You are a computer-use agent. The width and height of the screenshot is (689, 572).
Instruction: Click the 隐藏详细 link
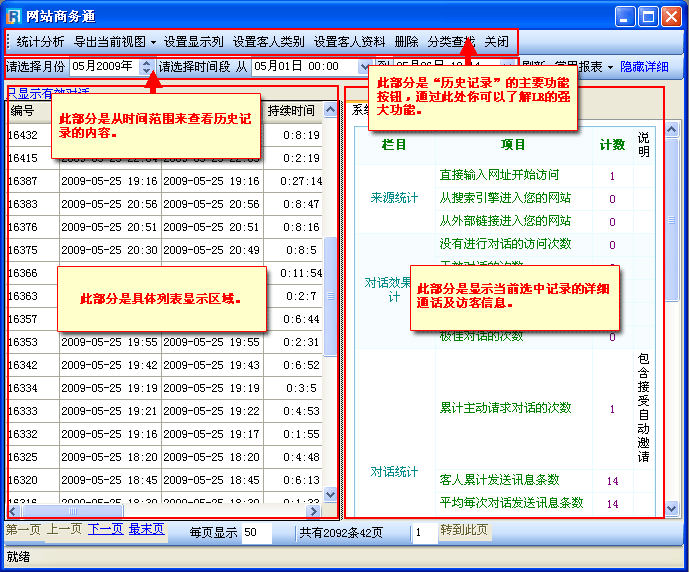point(644,67)
